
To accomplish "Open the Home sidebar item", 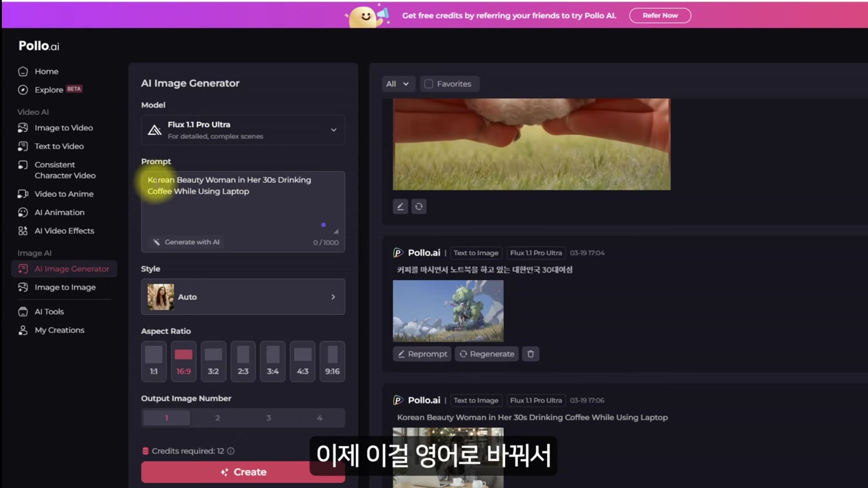I will [x=46, y=72].
